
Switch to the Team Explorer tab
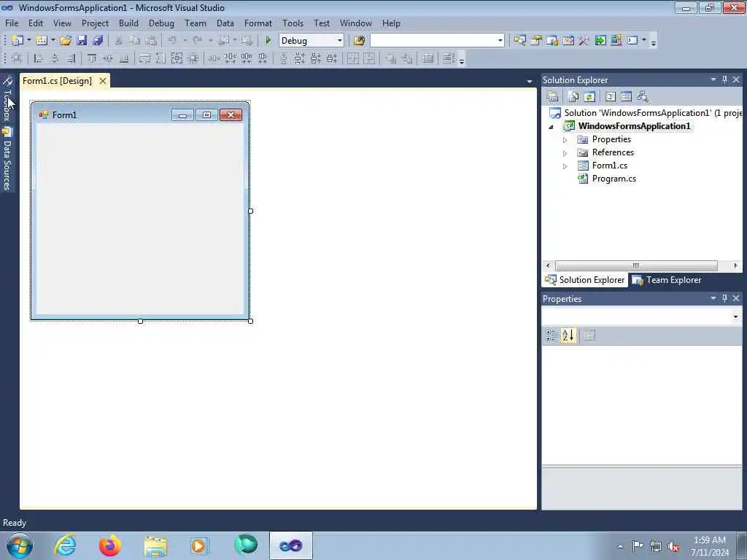[x=667, y=280]
